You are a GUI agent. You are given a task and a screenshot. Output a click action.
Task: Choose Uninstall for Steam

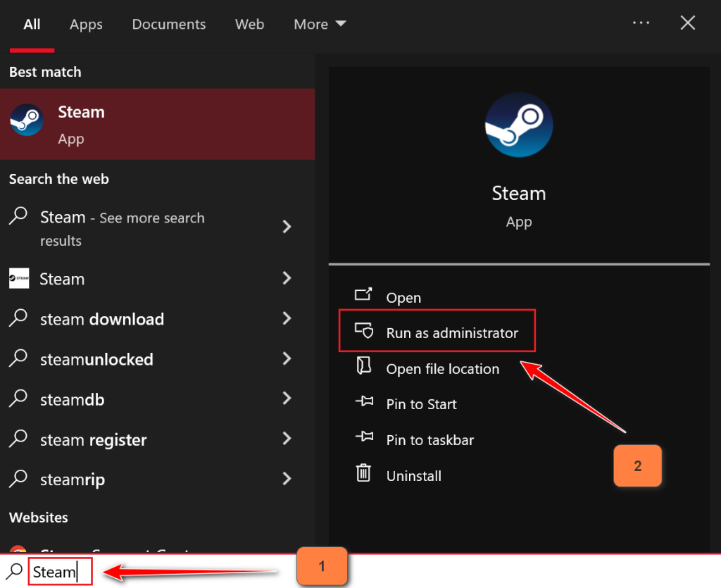[x=414, y=476]
